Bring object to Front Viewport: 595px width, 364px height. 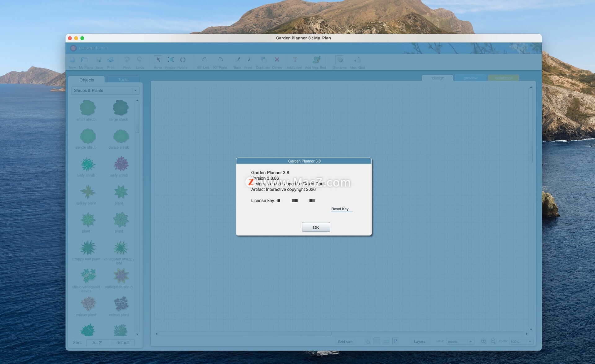coord(249,60)
